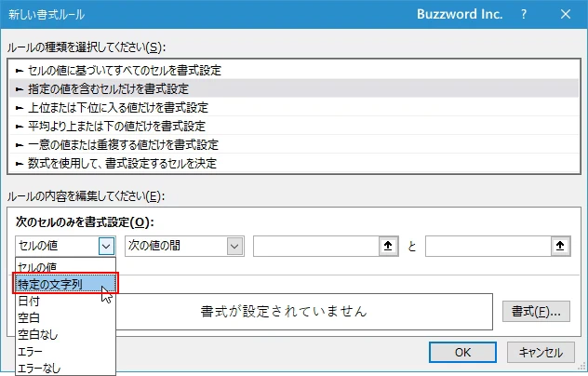Choose 空白なし in the dropdown list
The image size is (588, 376).
pyautogui.click(x=65, y=334)
